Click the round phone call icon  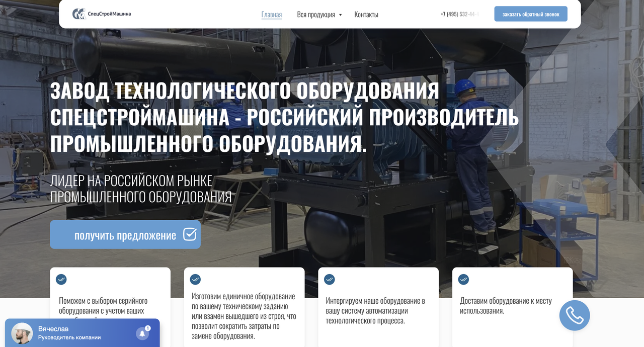[x=575, y=315]
